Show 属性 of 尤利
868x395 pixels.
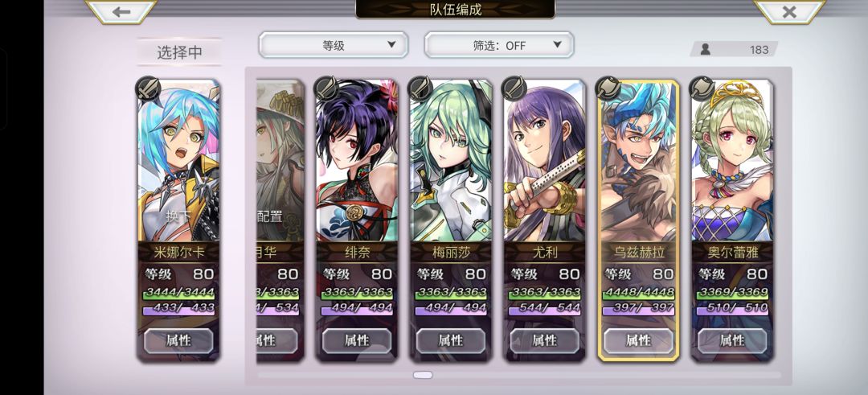[x=545, y=341]
